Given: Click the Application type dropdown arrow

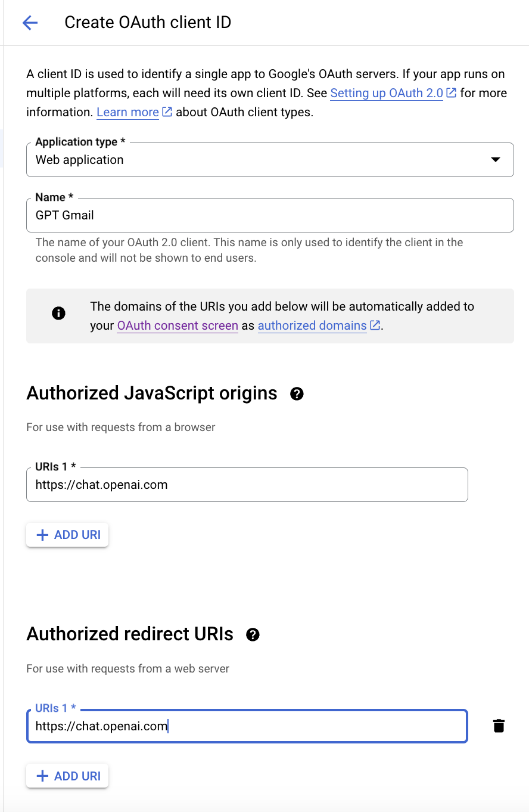Looking at the screenshot, I should (495, 160).
